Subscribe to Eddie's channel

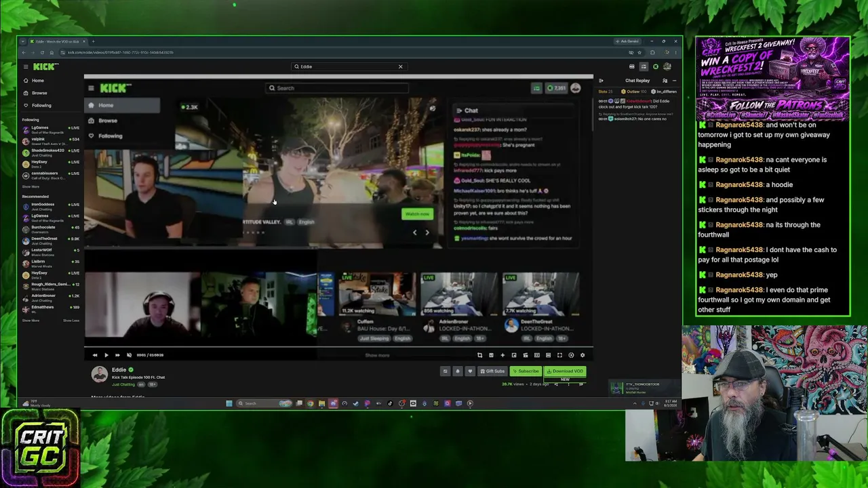pyautogui.click(x=526, y=371)
